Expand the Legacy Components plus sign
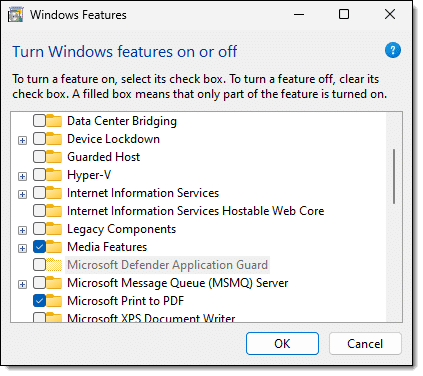This screenshot has width=423, height=376. pos(22,230)
